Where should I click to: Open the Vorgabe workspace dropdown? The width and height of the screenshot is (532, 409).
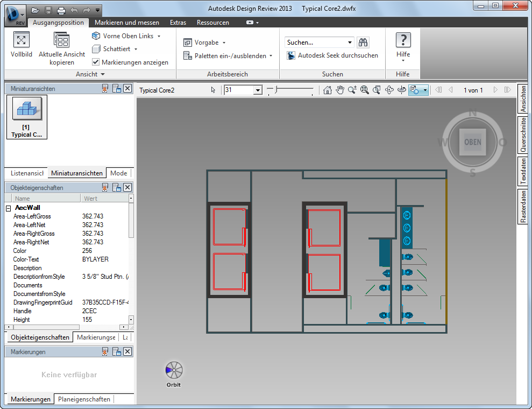tap(224, 43)
